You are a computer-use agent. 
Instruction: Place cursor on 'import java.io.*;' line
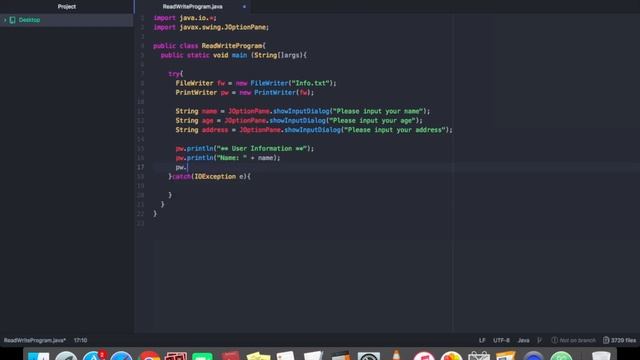click(185, 18)
